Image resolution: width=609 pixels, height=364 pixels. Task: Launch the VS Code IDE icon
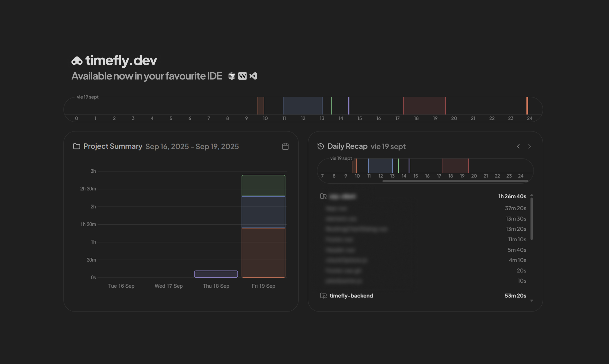click(x=253, y=76)
